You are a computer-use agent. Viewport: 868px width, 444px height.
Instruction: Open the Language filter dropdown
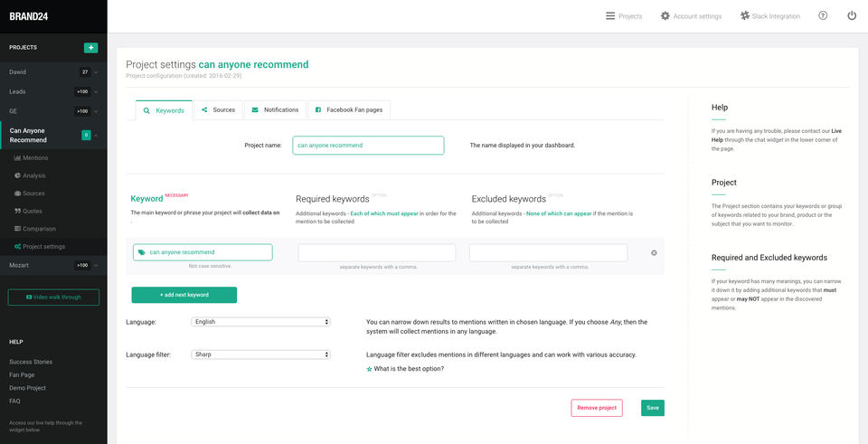(x=260, y=354)
